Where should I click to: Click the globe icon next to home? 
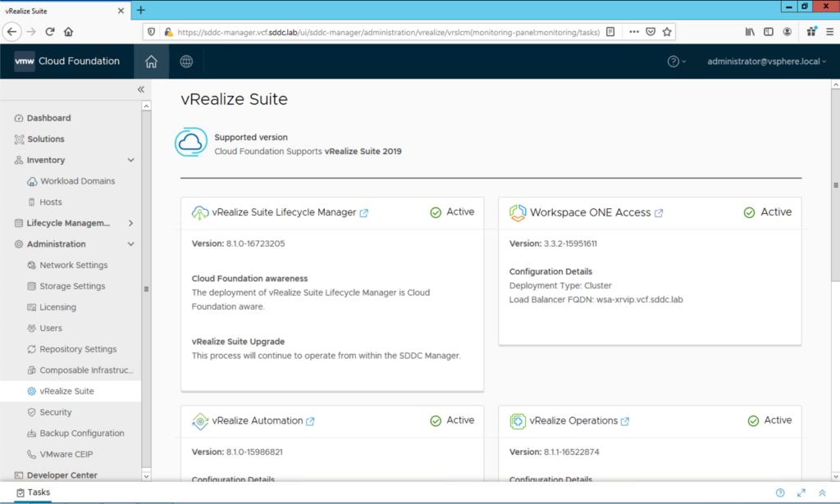coord(185,61)
